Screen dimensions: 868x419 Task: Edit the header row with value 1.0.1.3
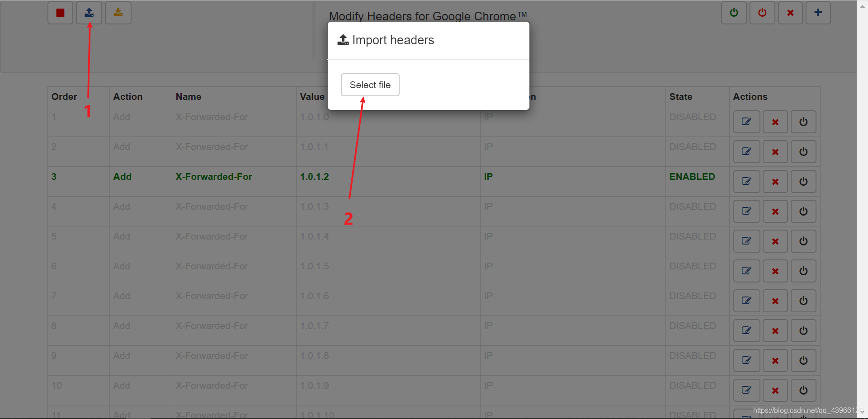pyautogui.click(x=746, y=212)
